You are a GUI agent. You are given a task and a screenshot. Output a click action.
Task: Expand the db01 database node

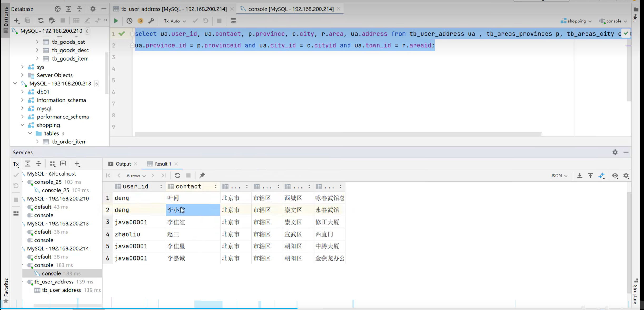(22, 92)
